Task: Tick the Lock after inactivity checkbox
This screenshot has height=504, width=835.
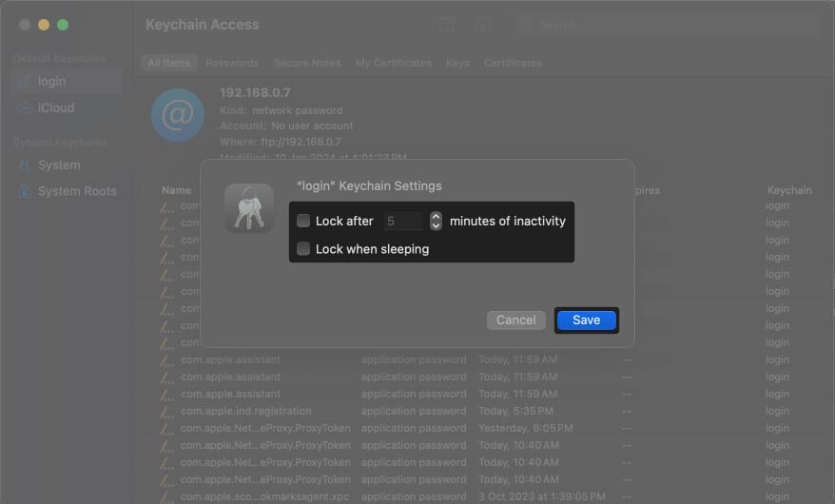Action: (x=303, y=221)
